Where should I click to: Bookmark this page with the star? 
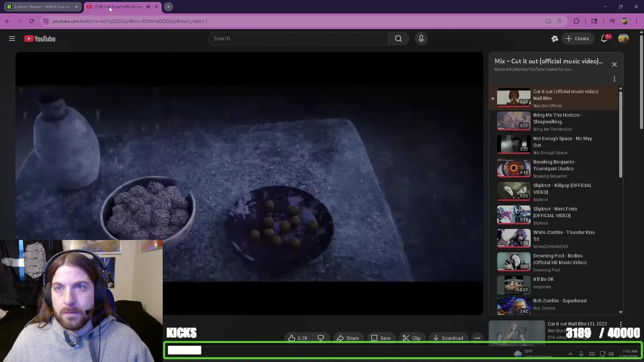(559, 21)
